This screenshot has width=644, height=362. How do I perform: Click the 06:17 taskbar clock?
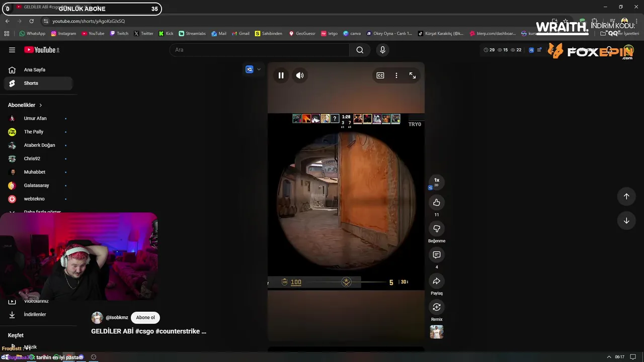tap(619, 357)
